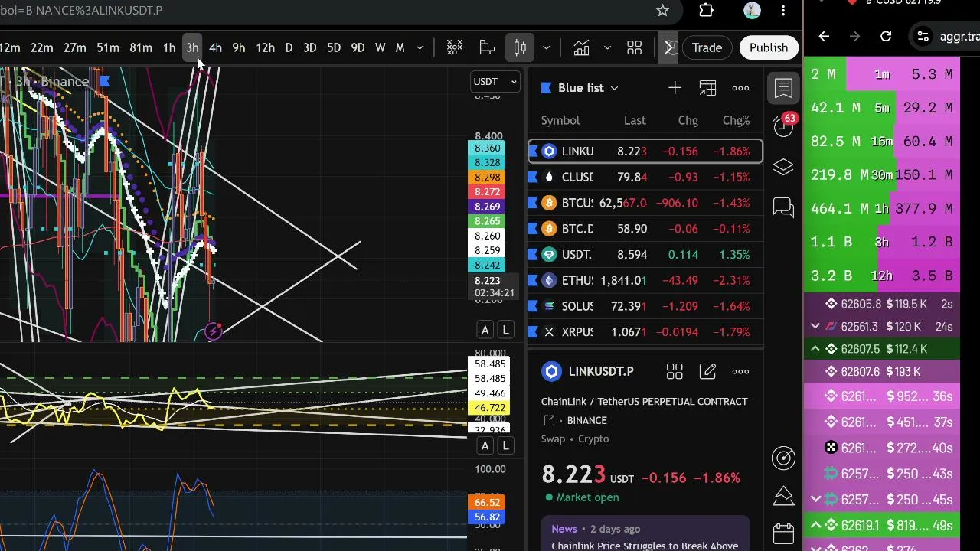Screen dimensions: 980x551
Task: Select the X-and-O pattern chart icon
Action: point(455,48)
